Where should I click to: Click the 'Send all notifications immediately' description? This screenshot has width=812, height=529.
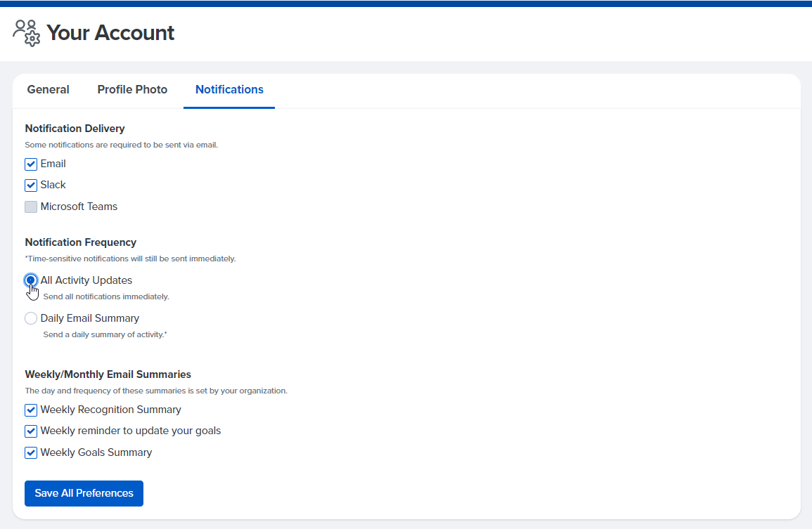105,296
